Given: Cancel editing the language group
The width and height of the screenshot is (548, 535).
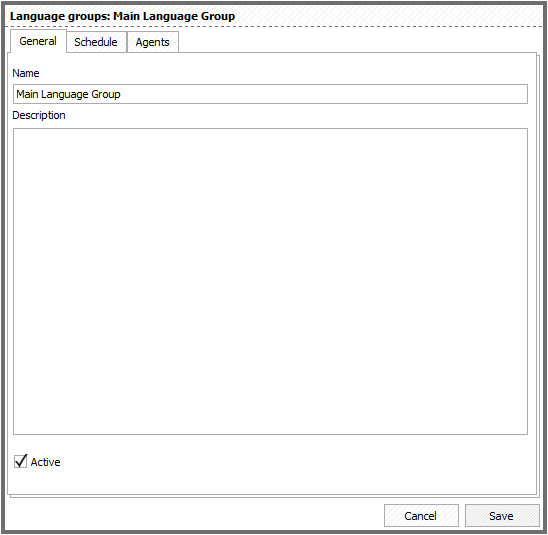Looking at the screenshot, I should 421,515.
